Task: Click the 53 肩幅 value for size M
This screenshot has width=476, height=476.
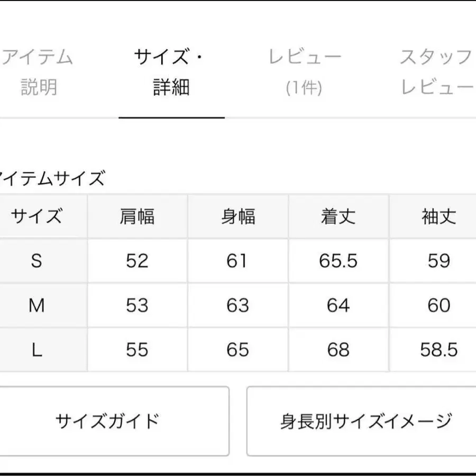Action: pos(137,305)
